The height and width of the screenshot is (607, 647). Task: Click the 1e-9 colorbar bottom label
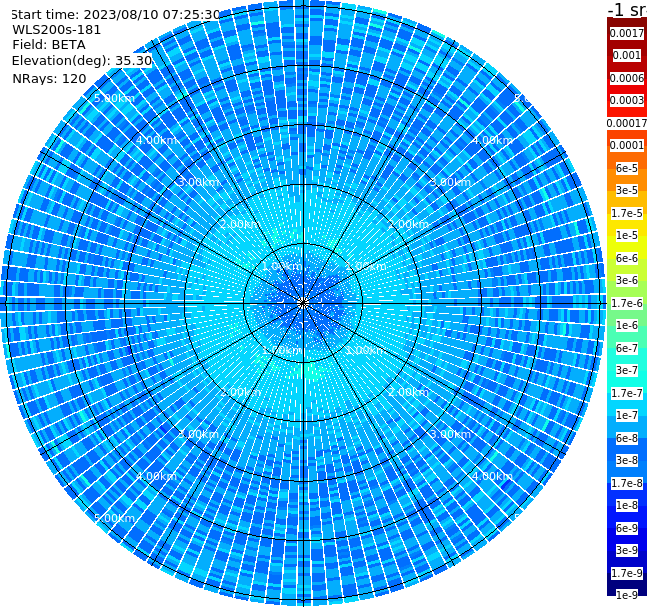627,595
